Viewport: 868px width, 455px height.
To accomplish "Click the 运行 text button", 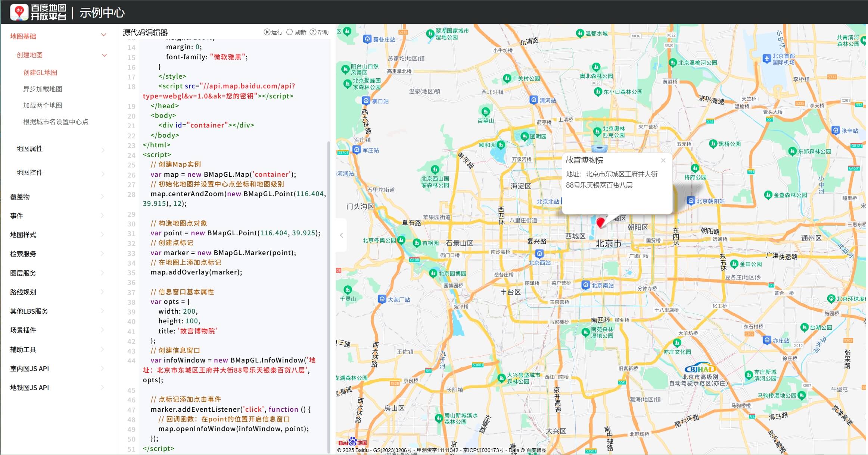I will [277, 32].
